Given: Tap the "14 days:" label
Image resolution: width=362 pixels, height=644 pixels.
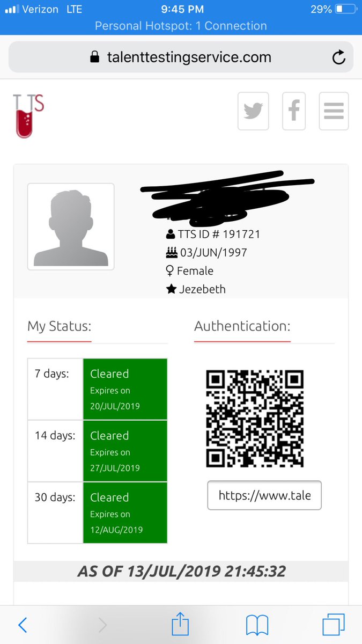Looking at the screenshot, I should click(x=55, y=436).
